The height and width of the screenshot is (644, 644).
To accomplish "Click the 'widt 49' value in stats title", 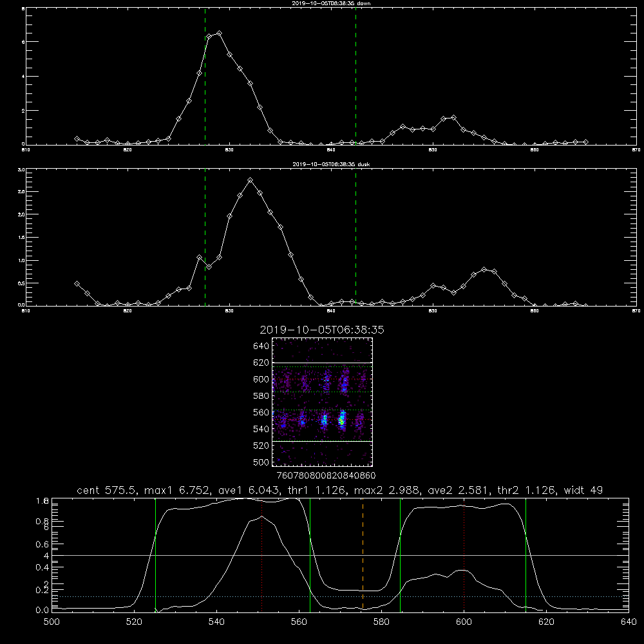I will (583, 490).
